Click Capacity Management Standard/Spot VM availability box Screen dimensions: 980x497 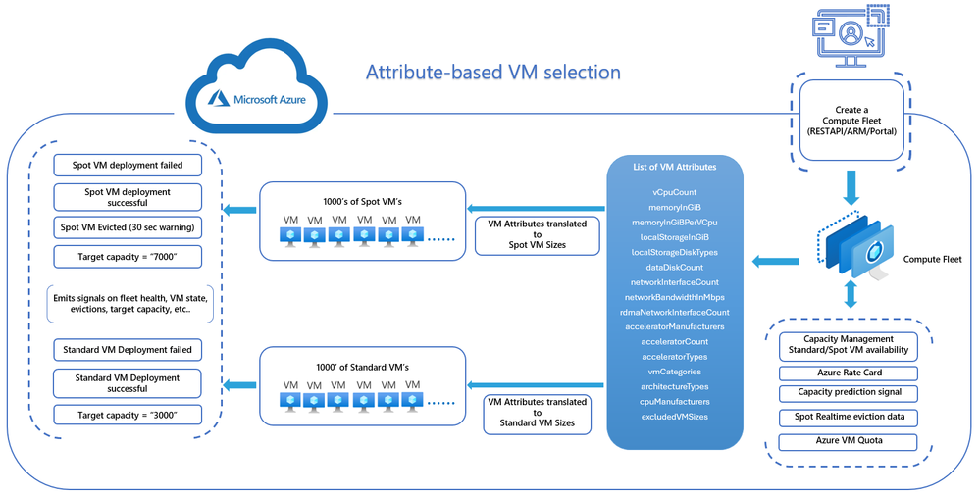[849, 345]
